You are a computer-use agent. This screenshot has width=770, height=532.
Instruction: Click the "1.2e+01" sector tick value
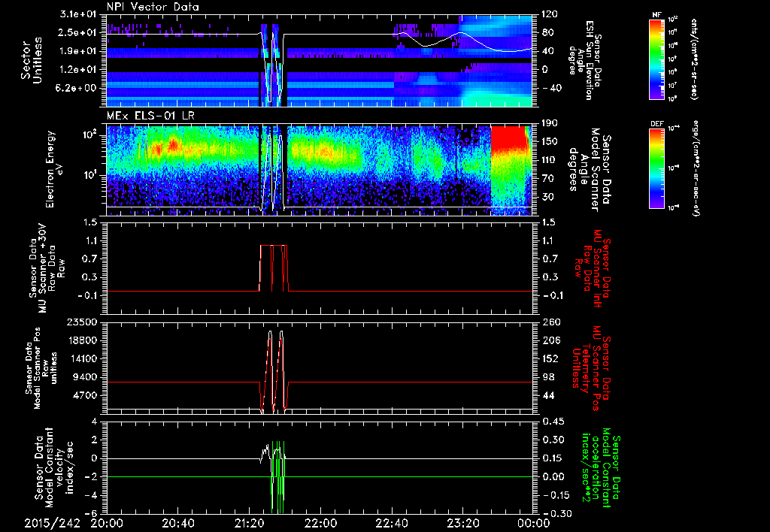point(79,70)
